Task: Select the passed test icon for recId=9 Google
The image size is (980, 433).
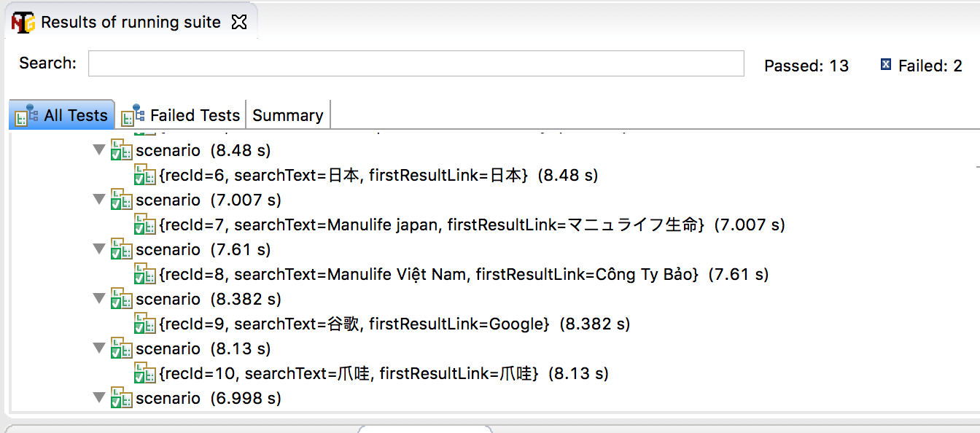Action: pos(144,324)
